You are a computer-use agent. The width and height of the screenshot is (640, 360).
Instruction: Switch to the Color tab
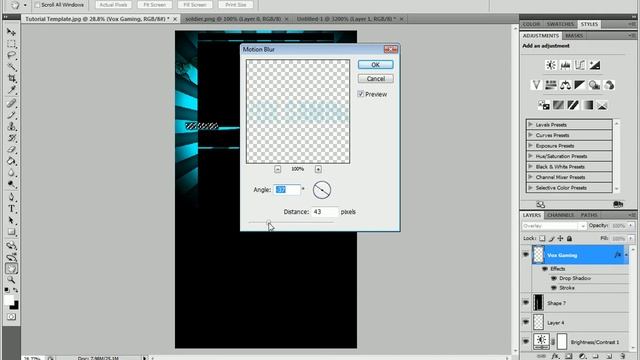531,24
